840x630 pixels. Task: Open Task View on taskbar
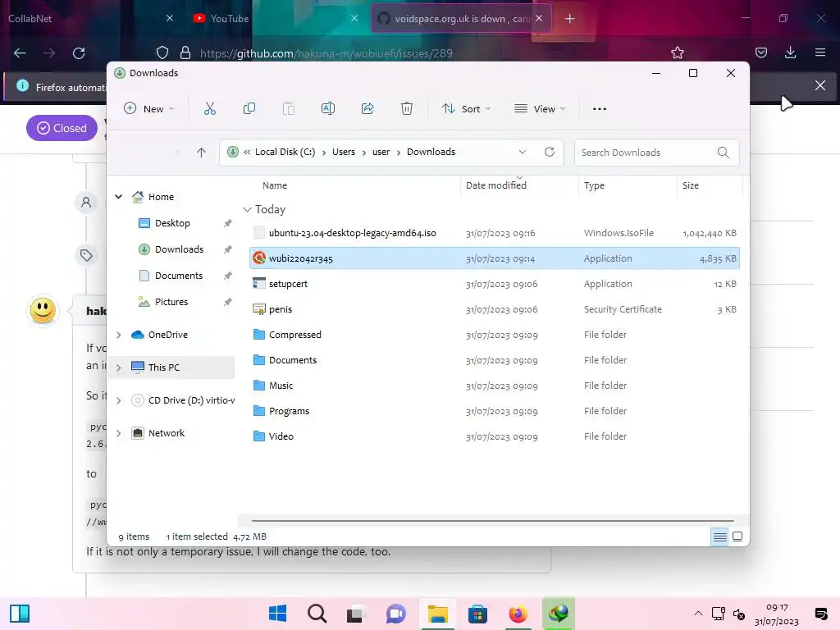[354, 614]
